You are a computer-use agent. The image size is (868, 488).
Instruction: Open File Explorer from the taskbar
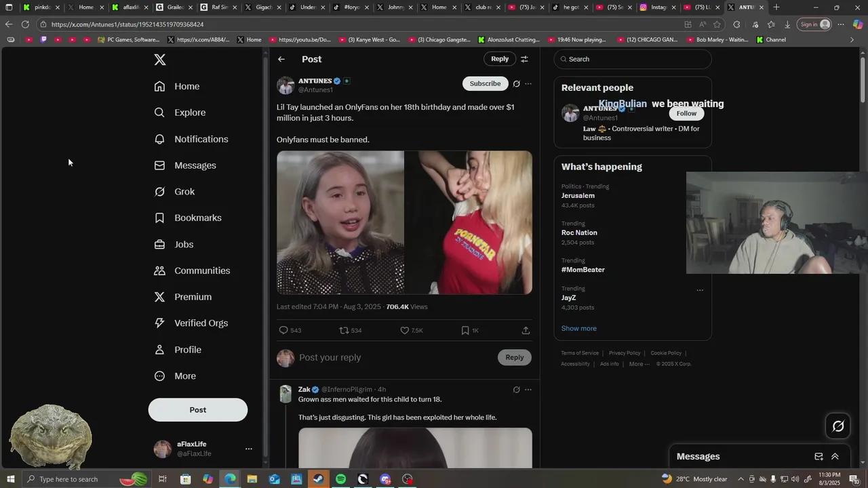[x=252, y=479]
